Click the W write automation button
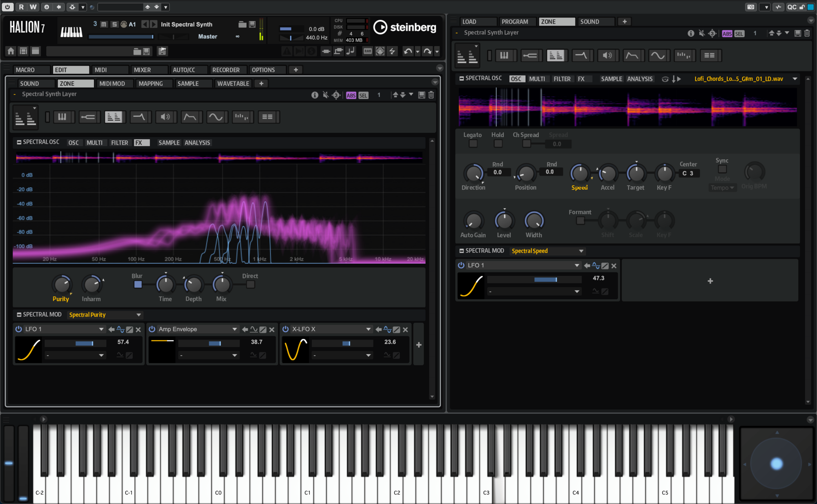The width and height of the screenshot is (817, 504). (33, 7)
